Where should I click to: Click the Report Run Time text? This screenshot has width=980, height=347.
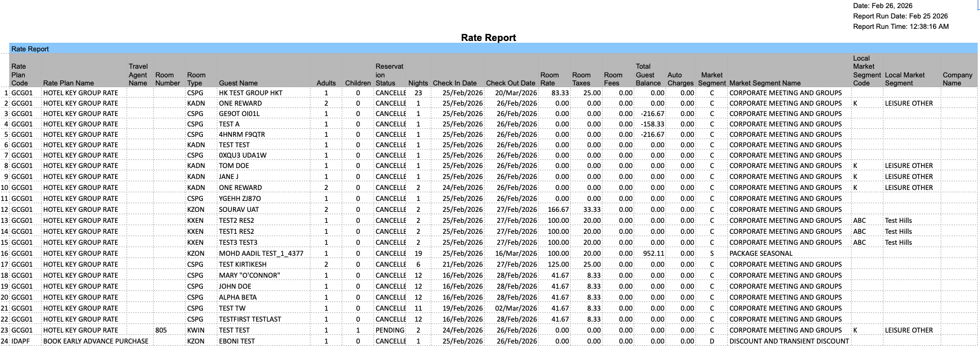(x=900, y=27)
